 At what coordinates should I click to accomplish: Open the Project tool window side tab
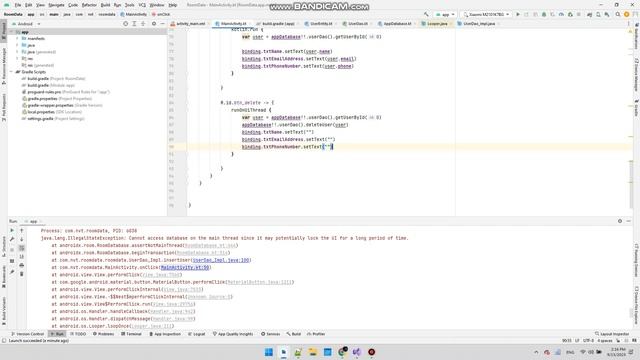4,31
